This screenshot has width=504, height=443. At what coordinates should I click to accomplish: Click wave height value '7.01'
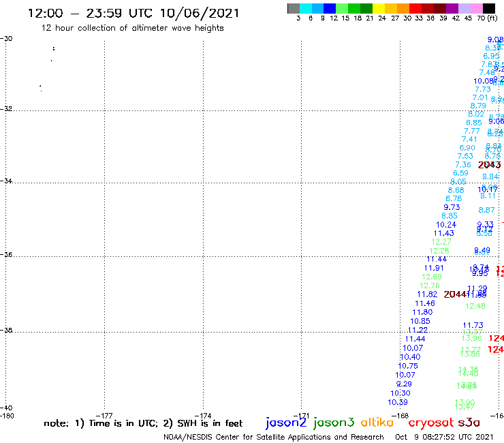[480, 97]
